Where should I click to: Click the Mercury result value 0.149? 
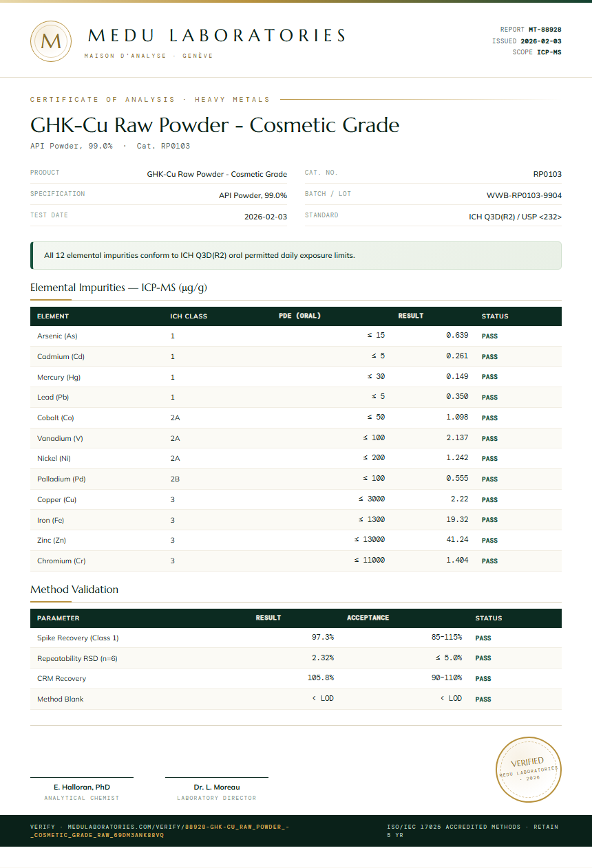(x=457, y=376)
